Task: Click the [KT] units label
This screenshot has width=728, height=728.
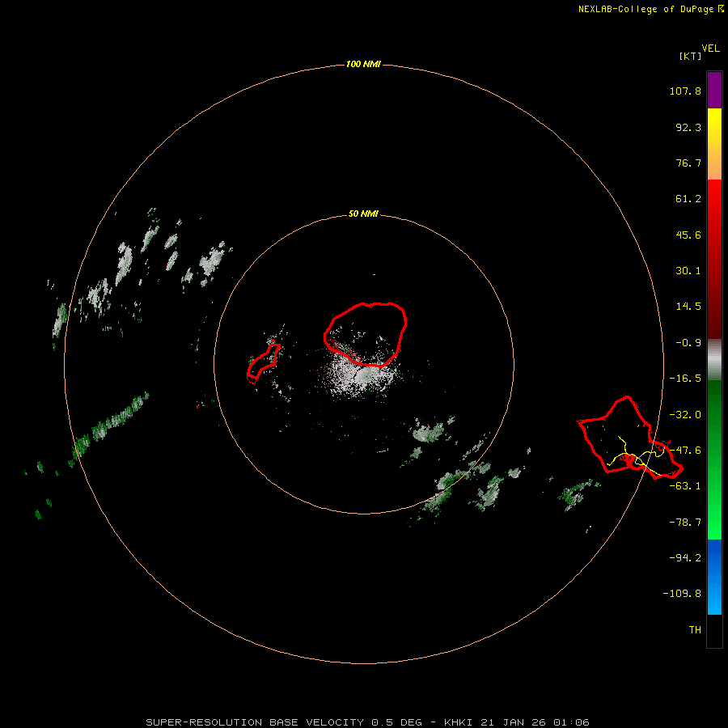Action: tap(690, 56)
